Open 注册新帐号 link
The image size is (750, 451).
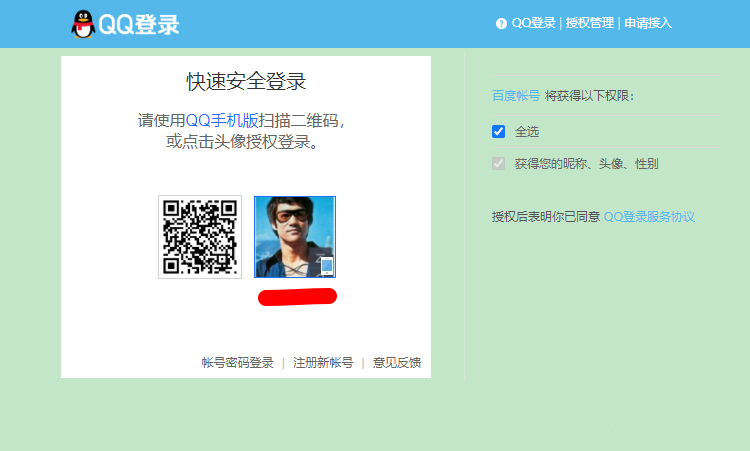pyautogui.click(x=323, y=363)
